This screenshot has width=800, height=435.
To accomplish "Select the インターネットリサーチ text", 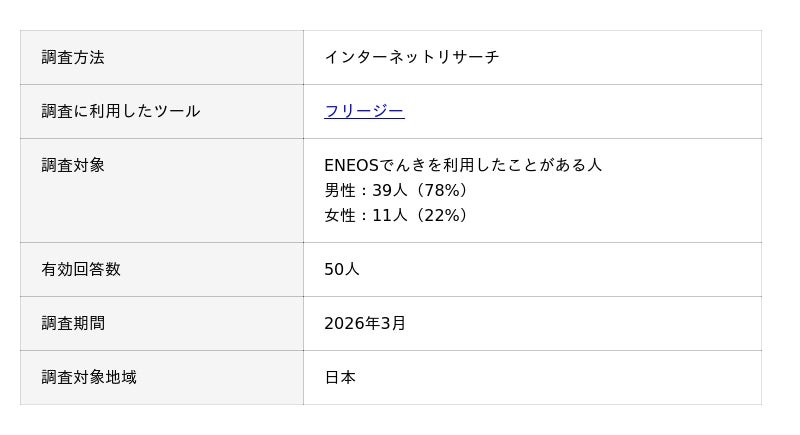I will (x=411, y=57).
